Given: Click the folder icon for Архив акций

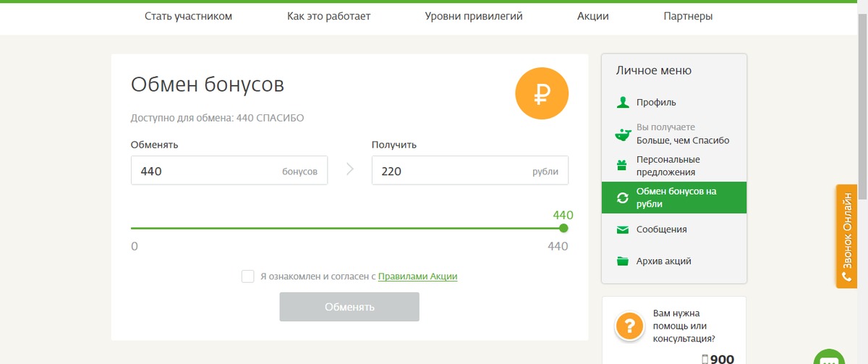Looking at the screenshot, I should (x=622, y=261).
